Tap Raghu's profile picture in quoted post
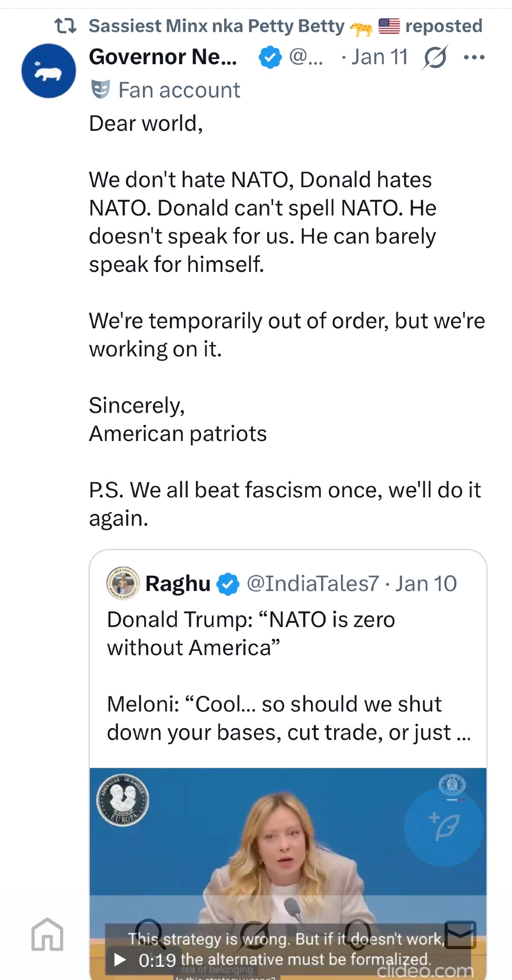 click(x=123, y=584)
